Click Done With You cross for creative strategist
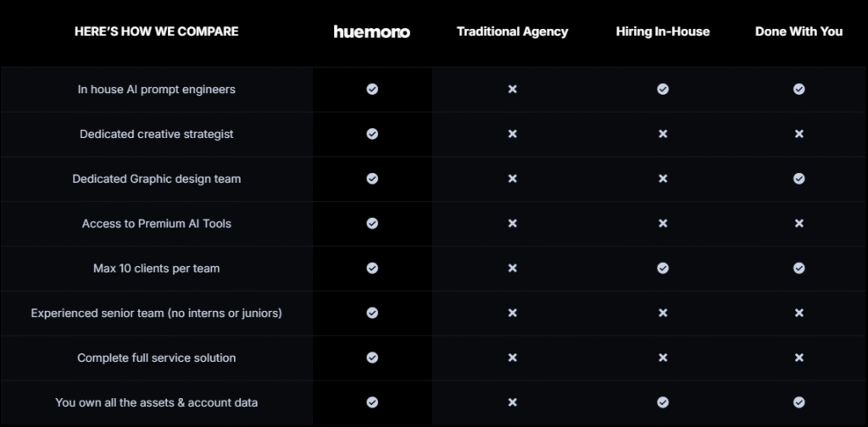Image resolution: width=868 pixels, height=427 pixels. (798, 134)
